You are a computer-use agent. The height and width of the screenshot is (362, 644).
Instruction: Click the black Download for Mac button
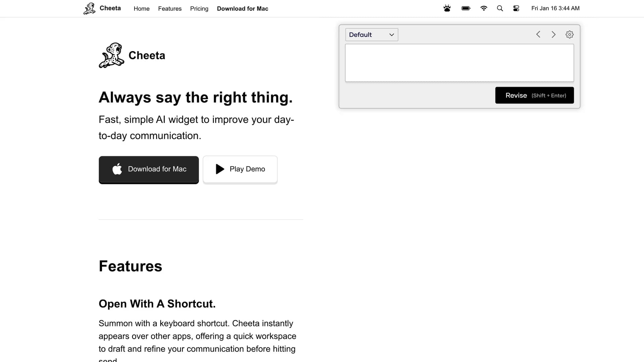(x=149, y=169)
